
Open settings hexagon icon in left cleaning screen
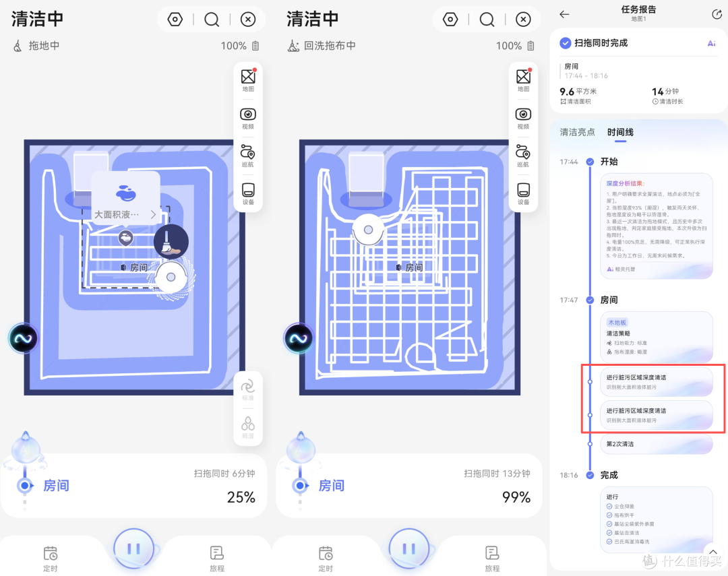pos(175,20)
